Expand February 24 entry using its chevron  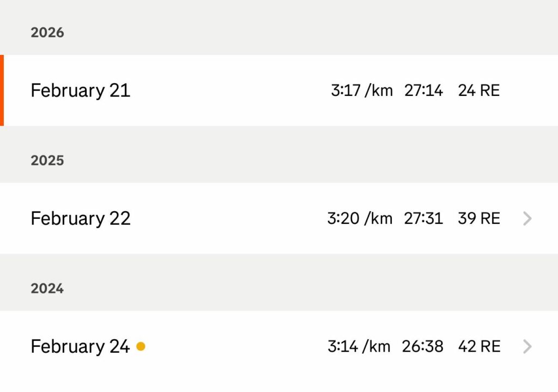click(x=526, y=346)
